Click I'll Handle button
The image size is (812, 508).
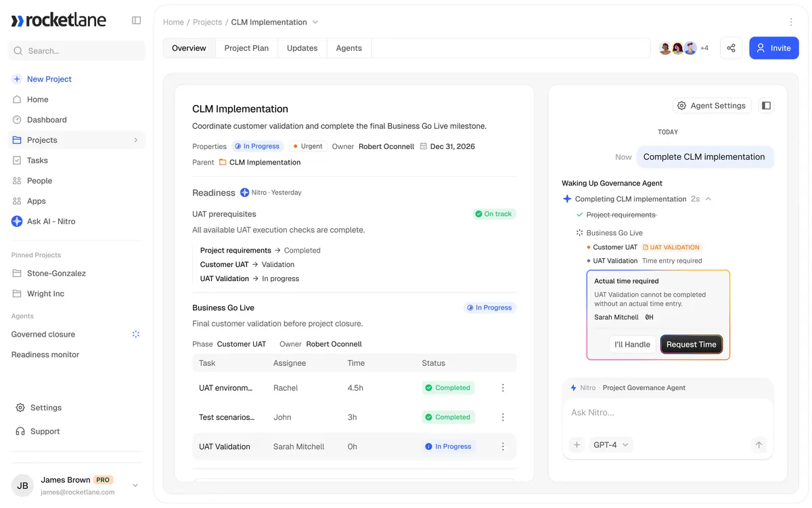point(633,345)
